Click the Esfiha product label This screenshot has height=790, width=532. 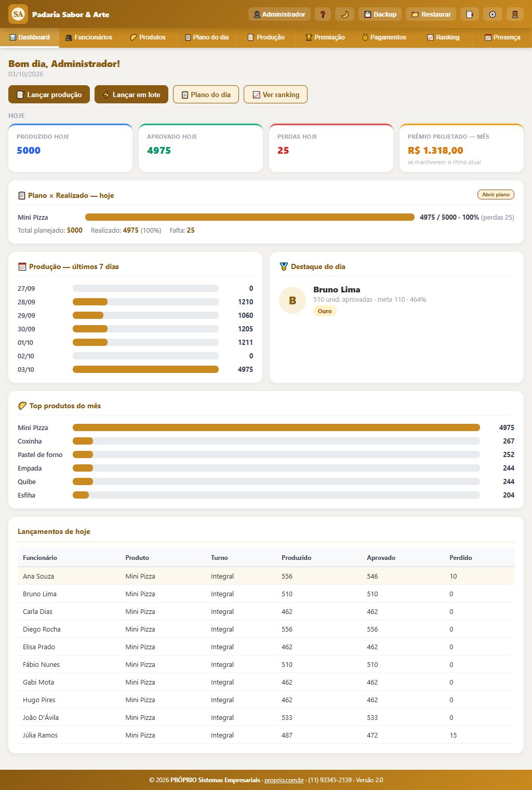26,495
